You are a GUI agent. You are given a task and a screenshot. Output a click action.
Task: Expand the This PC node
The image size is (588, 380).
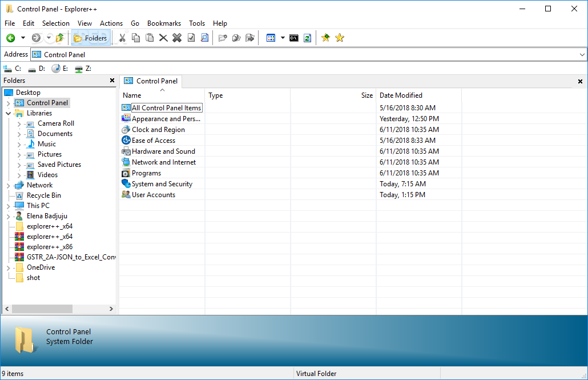pos(8,206)
